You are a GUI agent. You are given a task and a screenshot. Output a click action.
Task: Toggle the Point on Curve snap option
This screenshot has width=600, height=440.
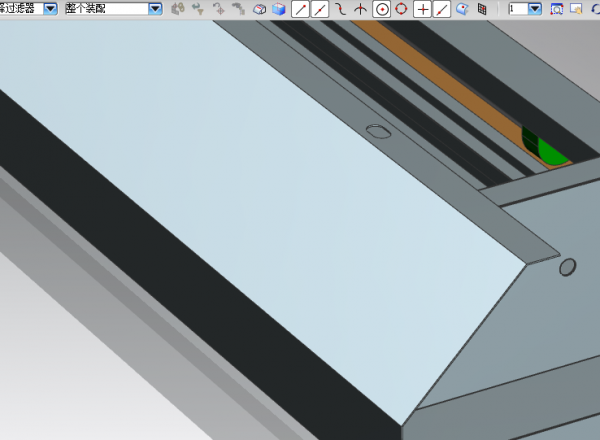(442, 9)
